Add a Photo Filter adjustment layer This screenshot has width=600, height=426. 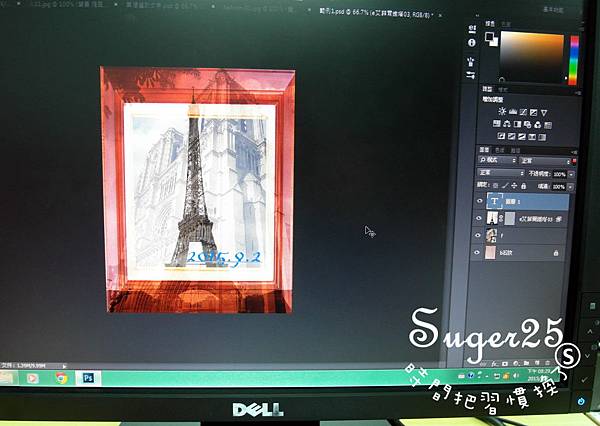pos(527,124)
